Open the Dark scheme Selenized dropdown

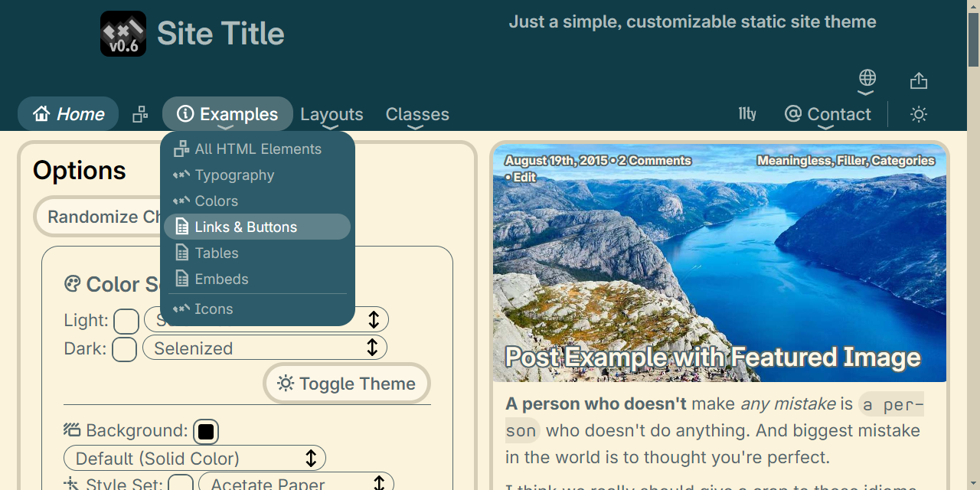pos(264,348)
